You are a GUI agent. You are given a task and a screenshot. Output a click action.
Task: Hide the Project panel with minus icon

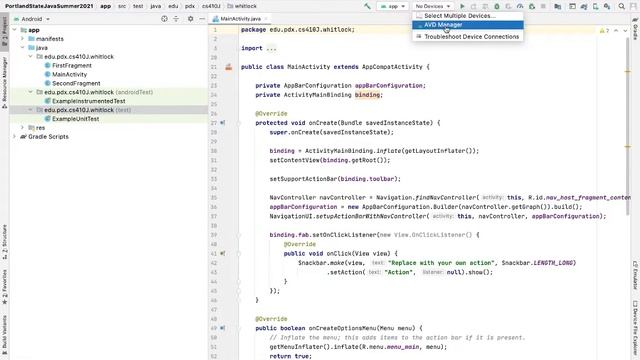202,19
